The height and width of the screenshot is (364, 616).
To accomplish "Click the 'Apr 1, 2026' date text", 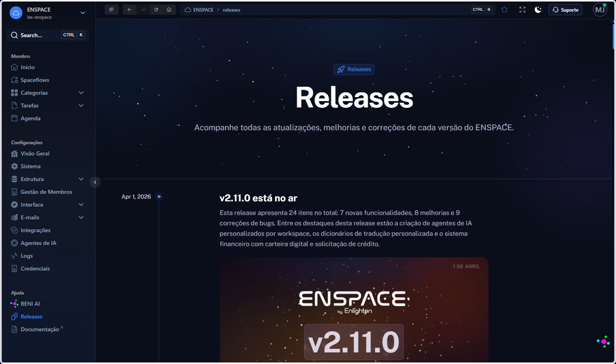I will pos(136,197).
